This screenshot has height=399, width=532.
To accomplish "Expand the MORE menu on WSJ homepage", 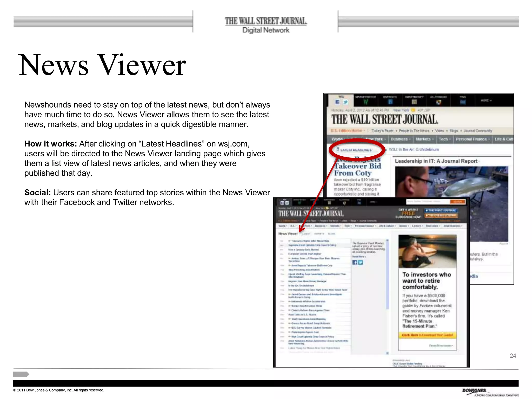I will (486, 101).
